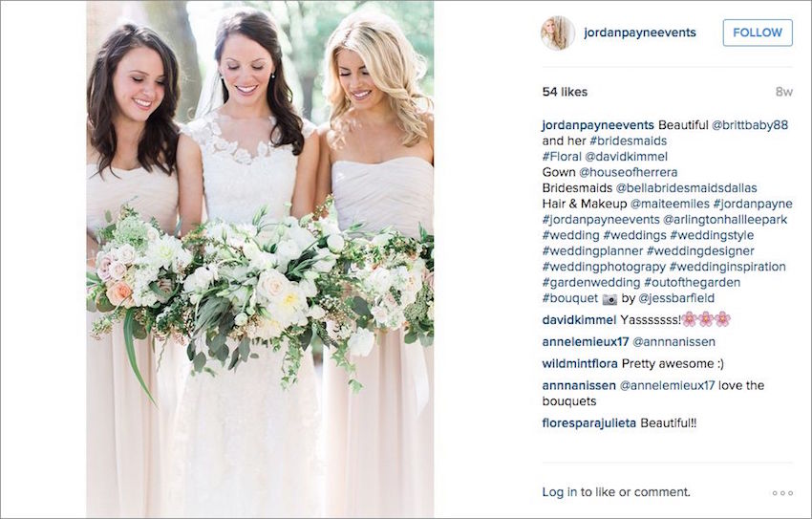Open wildmintflora commenter profile
Image resolution: width=812 pixels, height=519 pixels.
click(580, 364)
